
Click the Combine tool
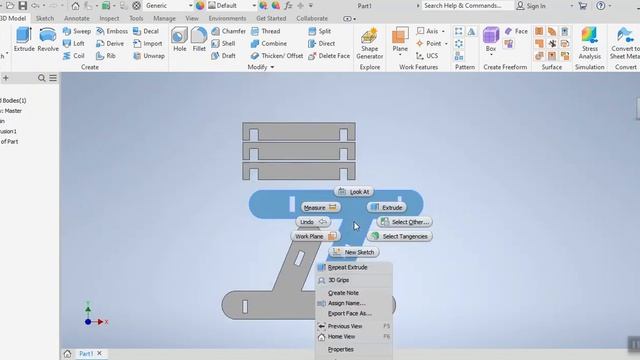(x=269, y=43)
